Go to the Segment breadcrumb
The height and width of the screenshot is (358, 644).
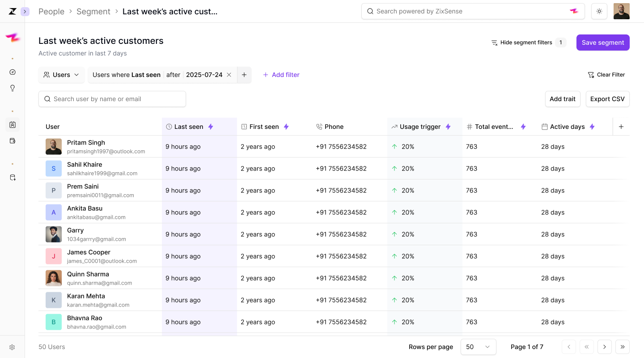93,11
